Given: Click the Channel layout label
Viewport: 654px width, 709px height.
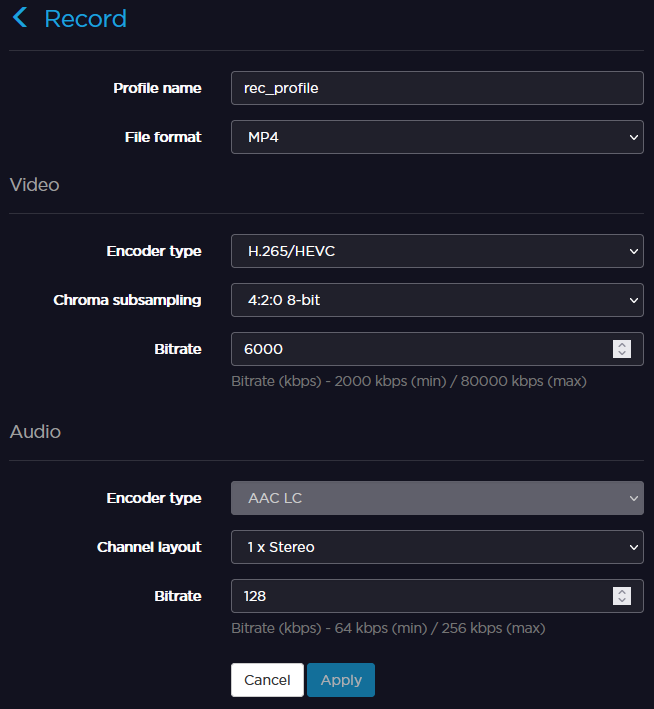Looking at the screenshot, I should pos(149,547).
